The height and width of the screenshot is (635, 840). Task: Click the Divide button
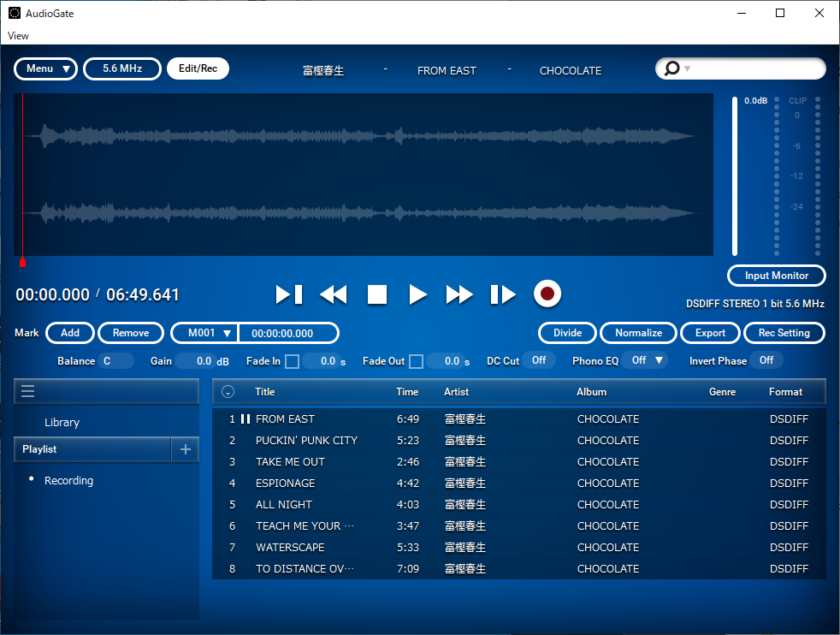[567, 333]
